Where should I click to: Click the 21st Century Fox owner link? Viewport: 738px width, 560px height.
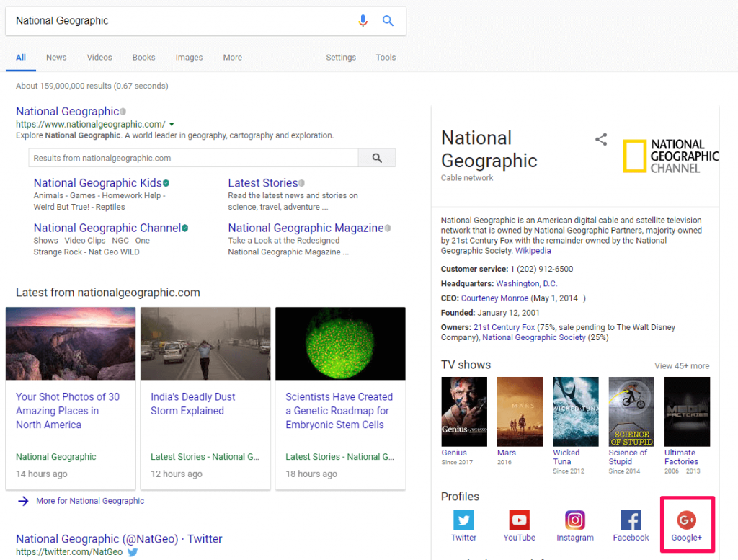click(x=504, y=327)
